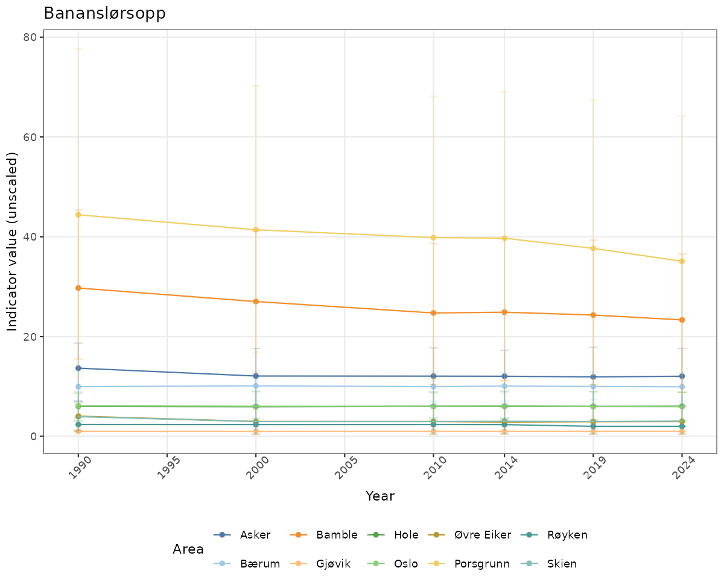This screenshot has height=588, width=724.
Task: Click the Year x-axis title
Action: point(380,496)
